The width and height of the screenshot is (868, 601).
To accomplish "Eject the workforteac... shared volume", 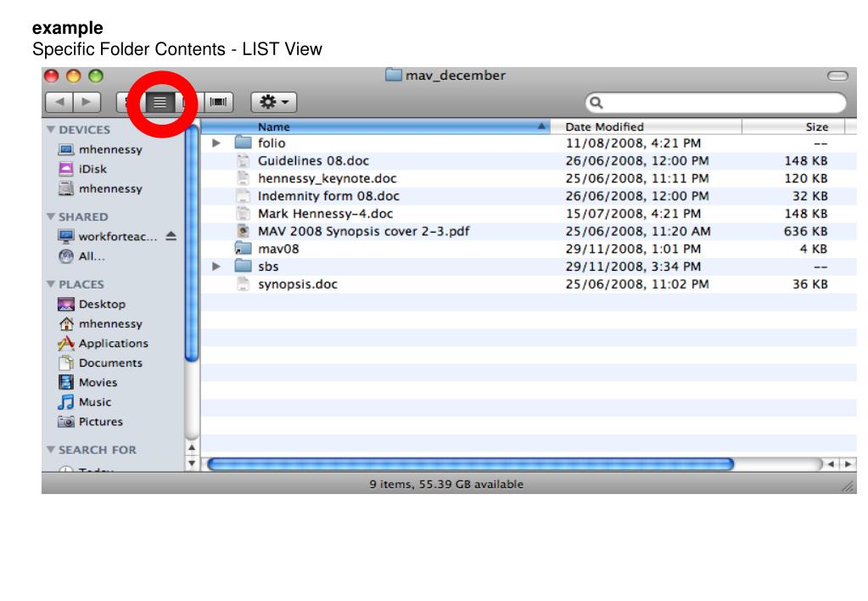I will pos(171,236).
